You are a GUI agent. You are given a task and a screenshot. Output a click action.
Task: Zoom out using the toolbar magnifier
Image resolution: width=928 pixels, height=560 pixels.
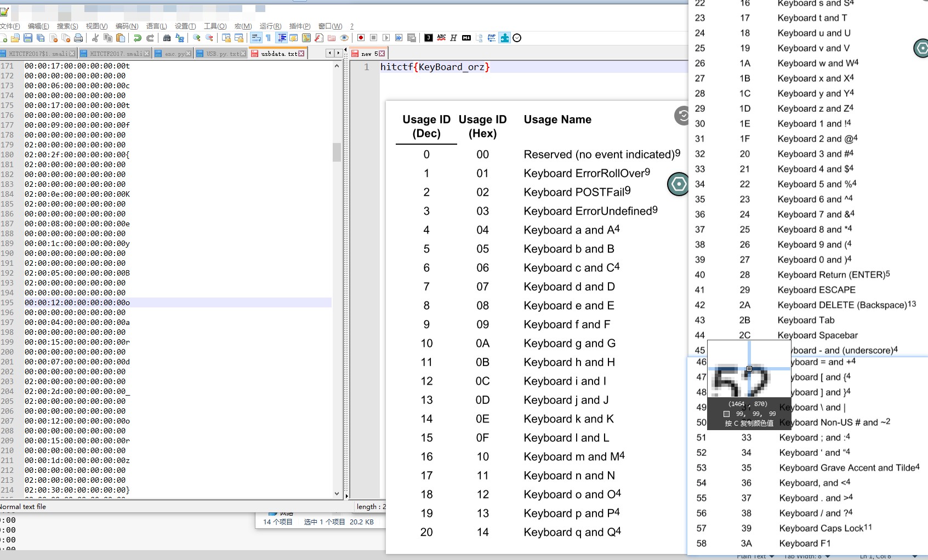209,38
